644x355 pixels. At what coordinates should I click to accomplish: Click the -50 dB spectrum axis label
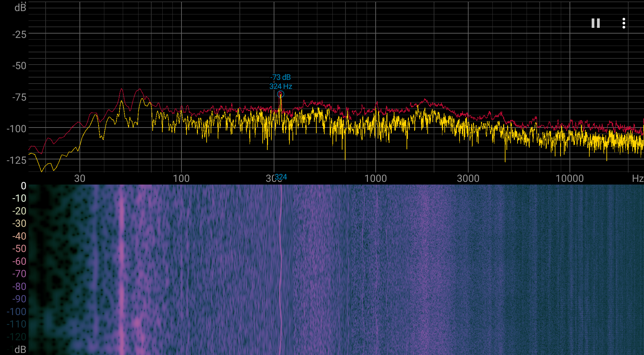(19, 66)
